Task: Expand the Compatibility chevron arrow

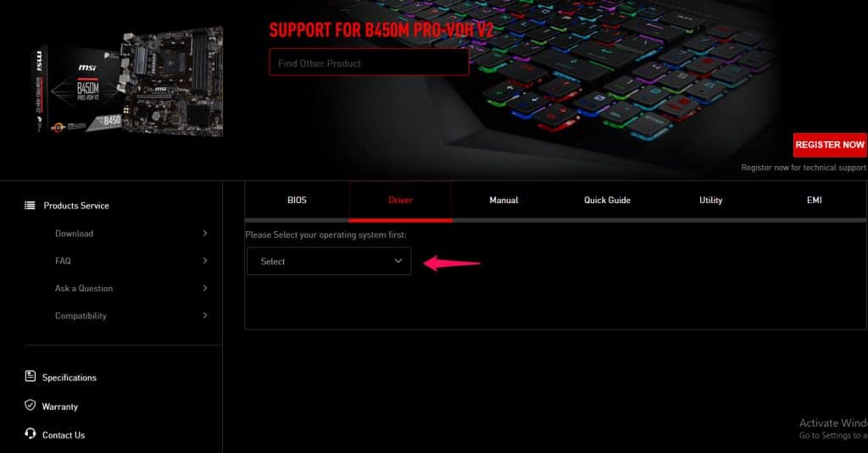Action: click(205, 316)
